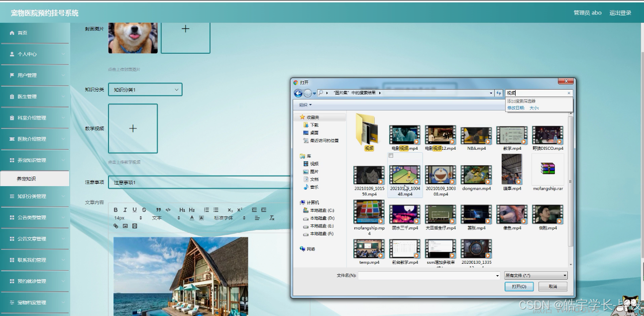
Task: Apply H1 heading style
Action: tap(182, 210)
